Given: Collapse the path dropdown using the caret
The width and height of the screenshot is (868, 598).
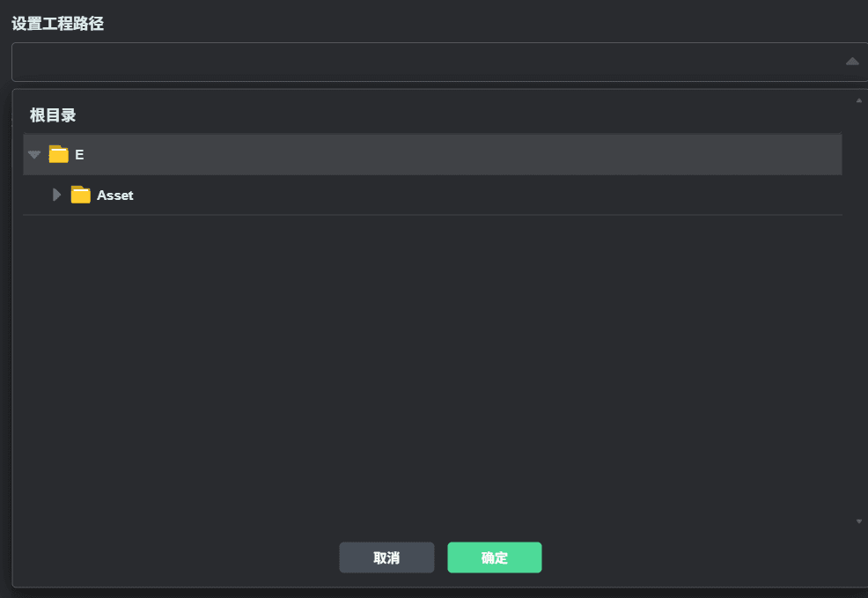Looking at the screenshot, I should 852,62.
